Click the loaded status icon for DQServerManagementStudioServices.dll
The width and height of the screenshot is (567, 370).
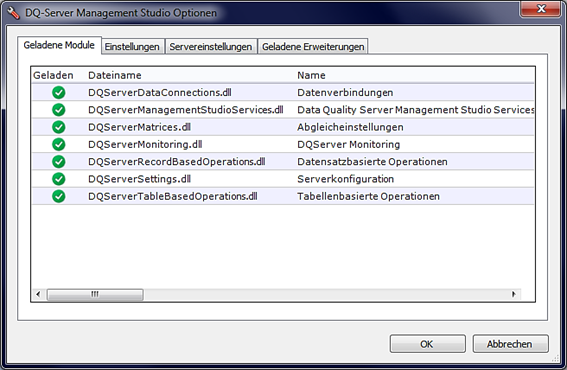[59, 110]
